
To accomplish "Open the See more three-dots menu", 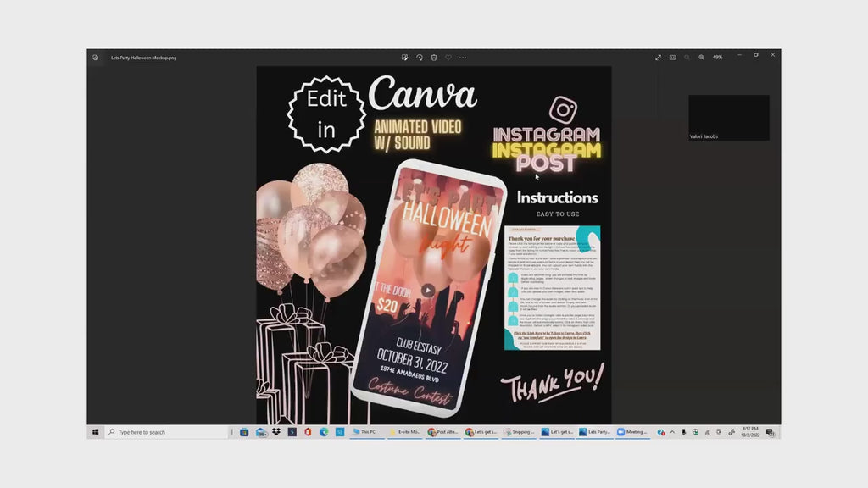I will [463, 58].
